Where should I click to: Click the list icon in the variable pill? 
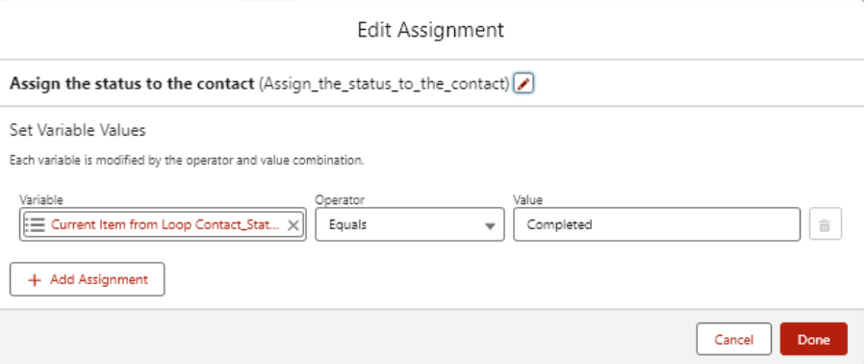click(35, 225)
